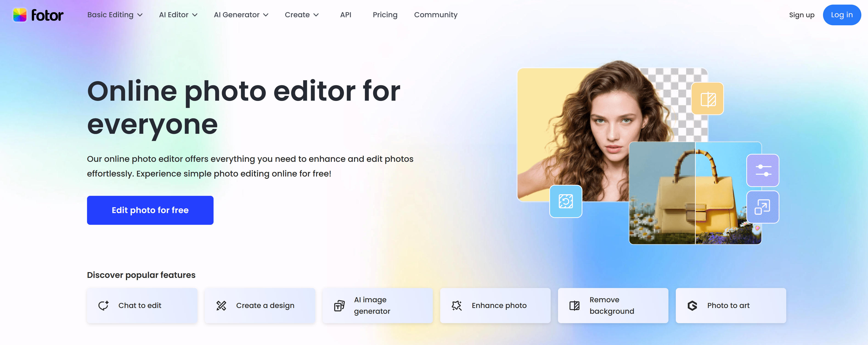Viewport: 868px width, 345px height.
Task: Expand the Basic Editing dropdown
Action: point(115,15)
